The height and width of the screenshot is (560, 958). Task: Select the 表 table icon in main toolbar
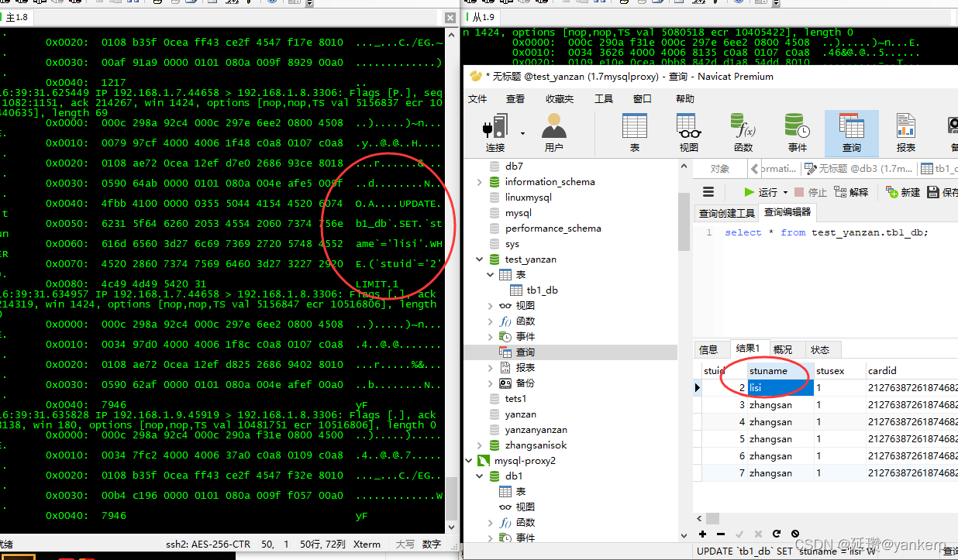[x=635, y=132]
